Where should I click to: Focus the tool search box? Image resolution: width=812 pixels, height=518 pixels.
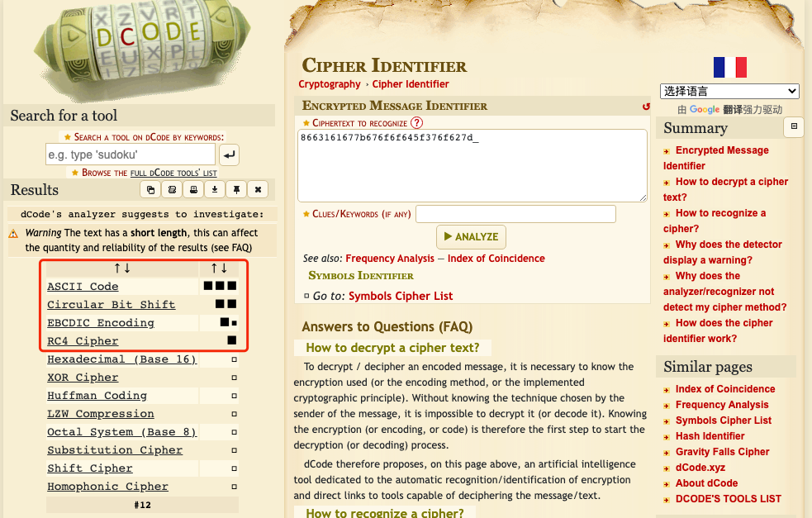131,154
